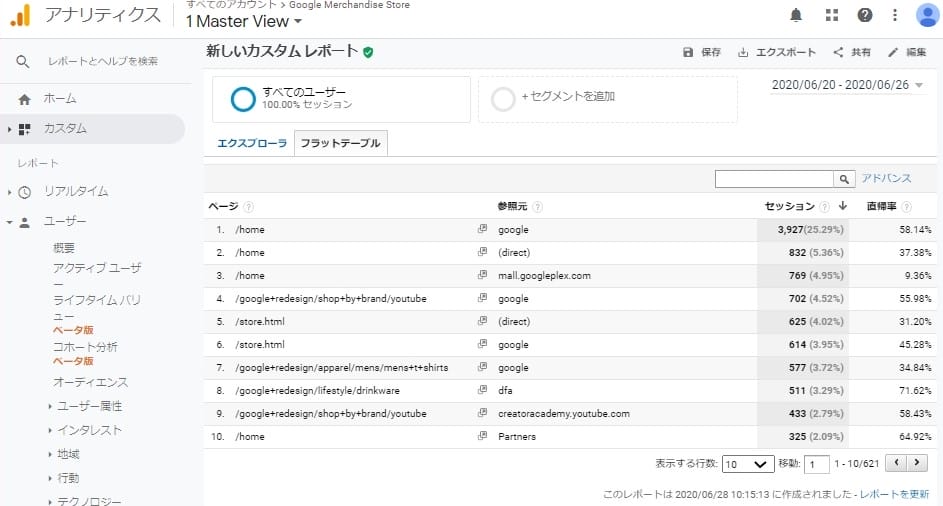Click help icon next to セッション column
Screen dimensions: 943x506
click(x=825, y=207)
